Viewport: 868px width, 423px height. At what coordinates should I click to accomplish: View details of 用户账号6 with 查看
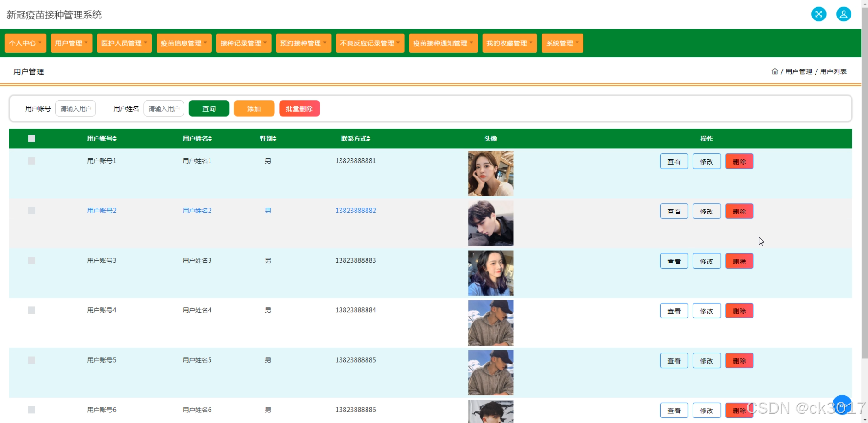point(674,410)
